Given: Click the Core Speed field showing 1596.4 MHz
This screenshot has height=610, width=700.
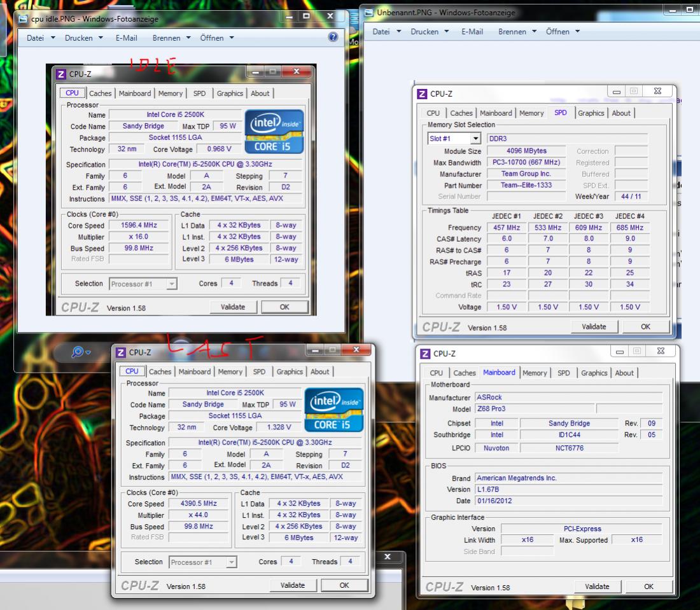Looking at the screenshot, I should pyautogui.click(x=139, y=225).
